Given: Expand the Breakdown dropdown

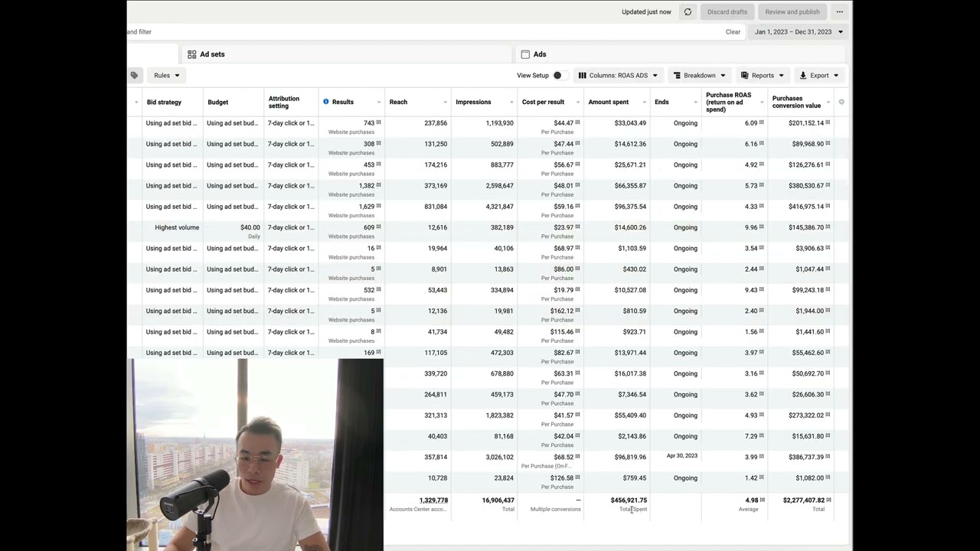Looking at the screenshot, I should 699,75.
